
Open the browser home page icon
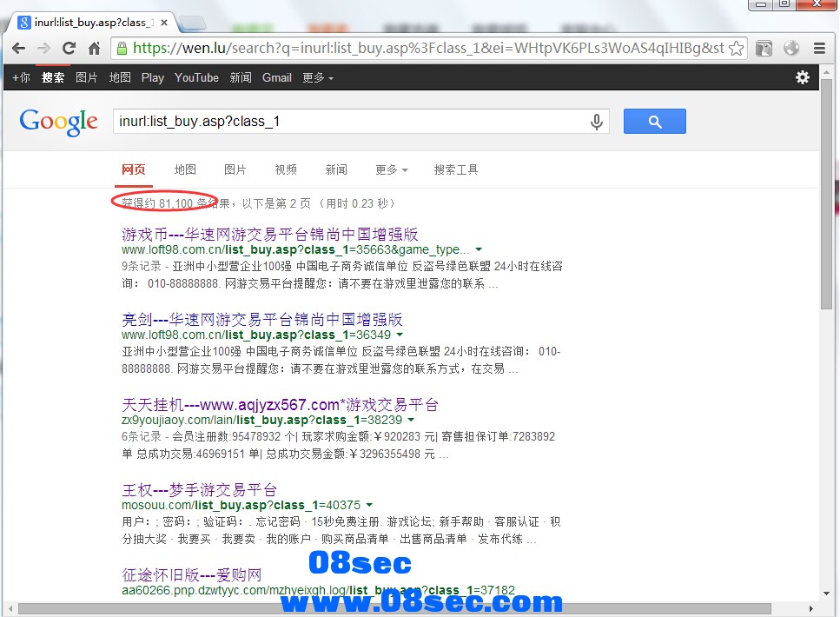(x=95, y=49)
